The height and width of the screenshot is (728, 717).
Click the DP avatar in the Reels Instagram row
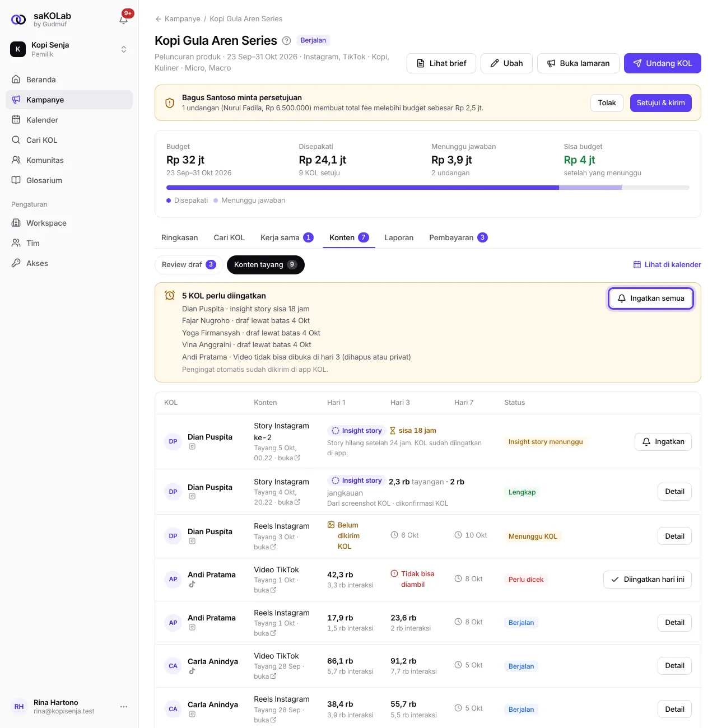pyautogui.click(x=173, y=536)
